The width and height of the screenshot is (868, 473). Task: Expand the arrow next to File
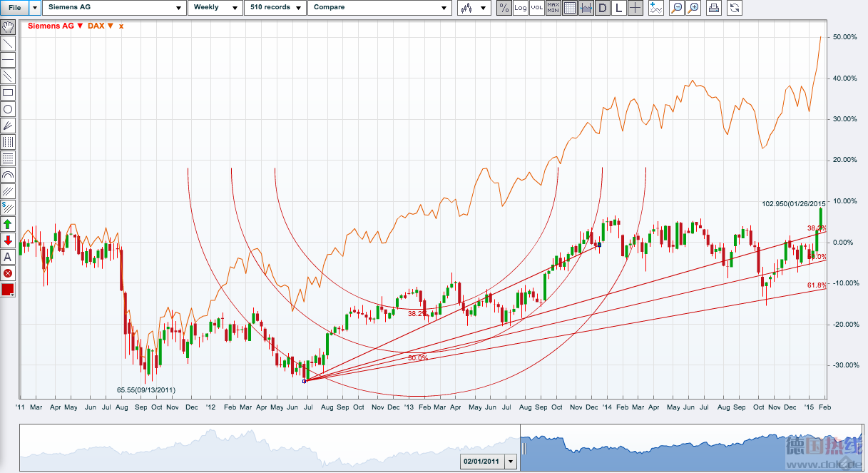pyautogui.click(x=34, y=8)
